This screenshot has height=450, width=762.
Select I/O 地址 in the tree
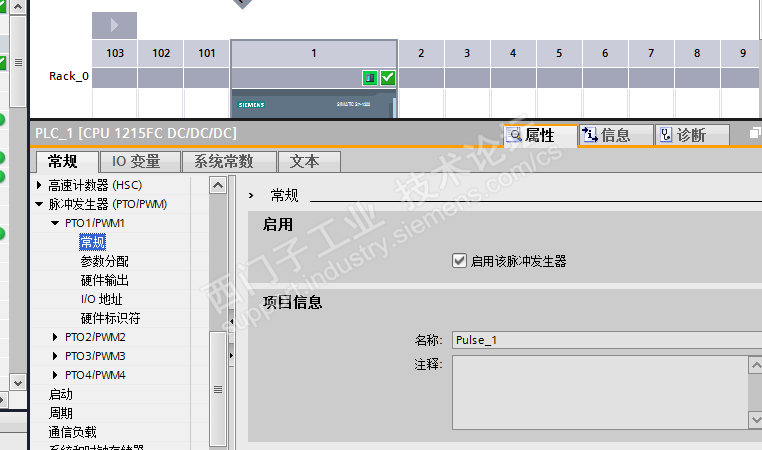click(102, 299)
